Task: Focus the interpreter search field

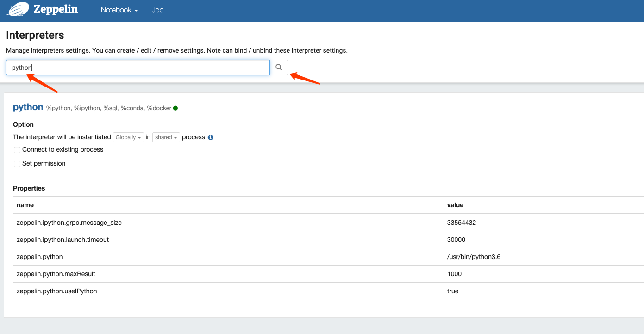Action: point(138,68)
